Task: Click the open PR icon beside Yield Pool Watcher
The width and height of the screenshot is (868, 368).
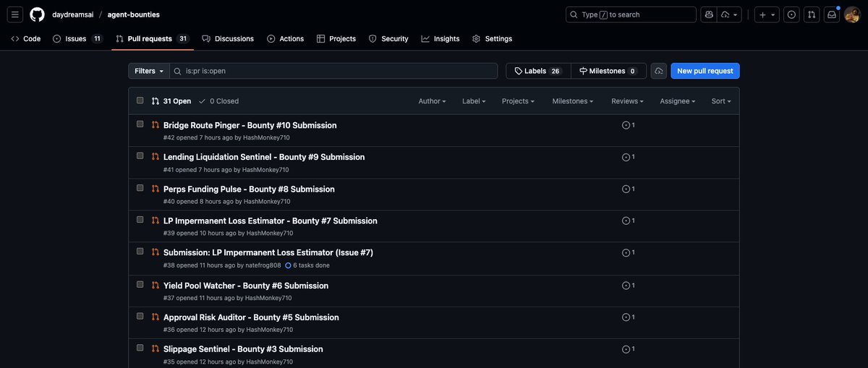Action: (x=155, y=285)
